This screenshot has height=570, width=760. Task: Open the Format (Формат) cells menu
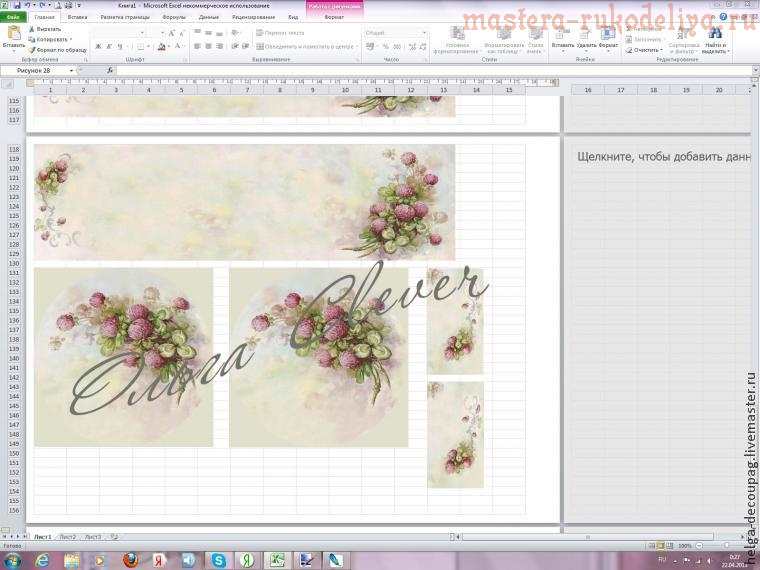(x=608, y=39)
